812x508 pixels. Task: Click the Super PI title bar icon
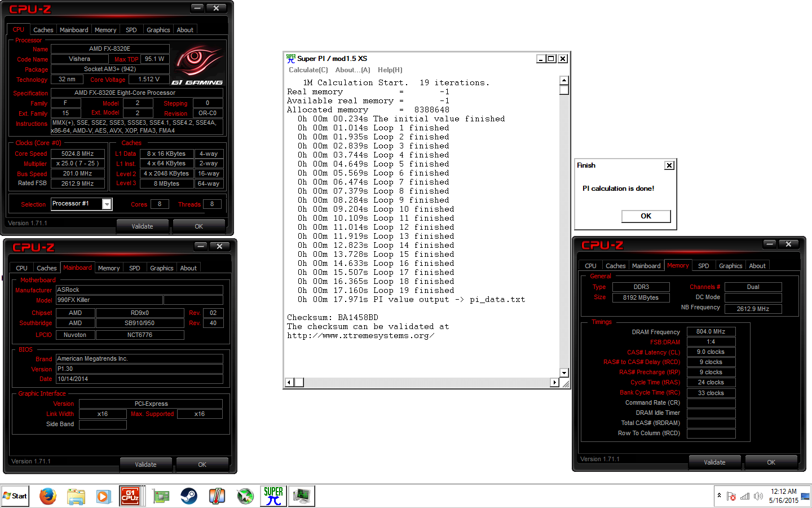(290, 58)
